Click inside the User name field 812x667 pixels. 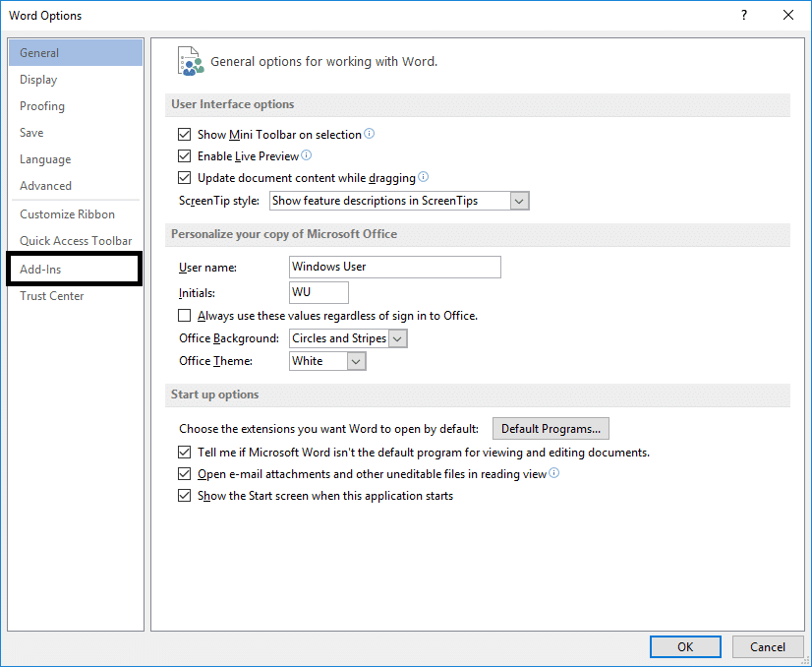point(394,267)
